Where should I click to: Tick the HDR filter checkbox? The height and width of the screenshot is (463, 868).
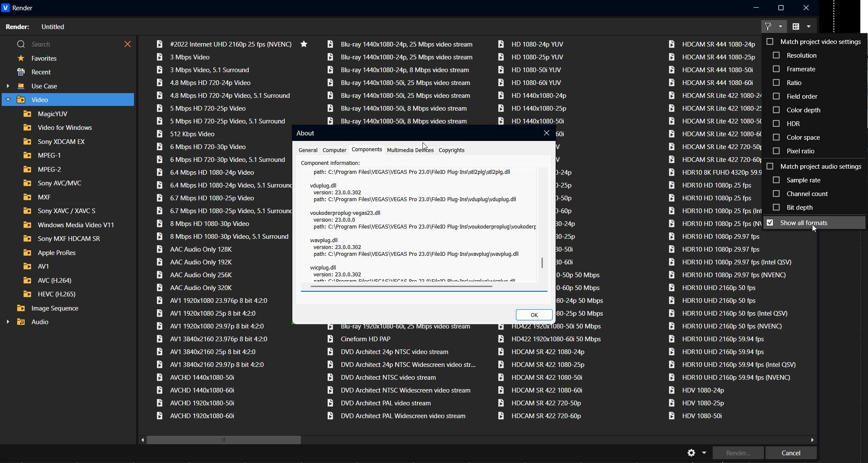(x=777, y=123)
